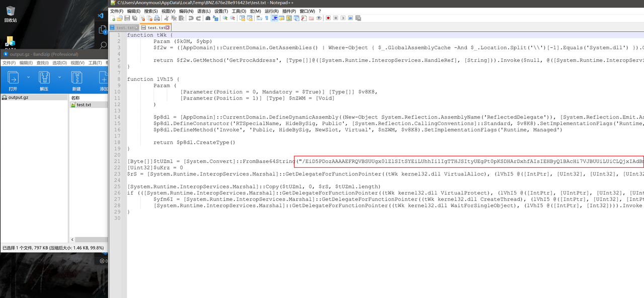The image size is (644, 298).
Task: Click 解压 extract button in Bandizip
Action: [44, 80]
